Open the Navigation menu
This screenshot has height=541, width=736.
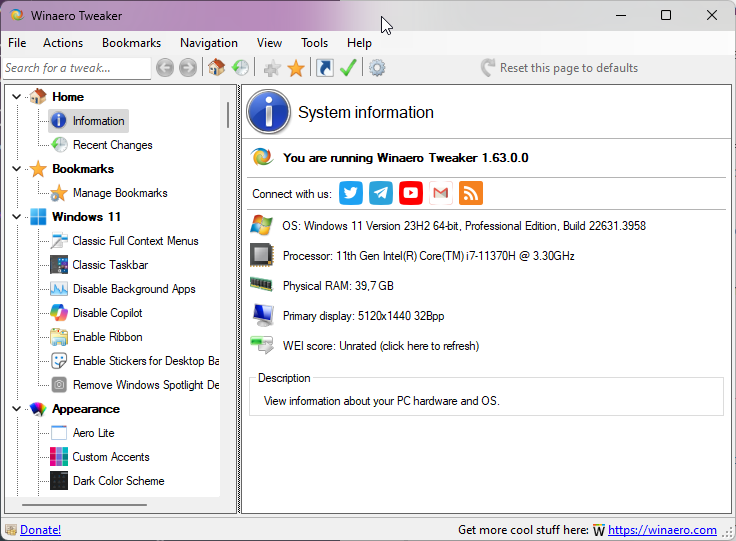pyautogui.click(x=209, y=43)
